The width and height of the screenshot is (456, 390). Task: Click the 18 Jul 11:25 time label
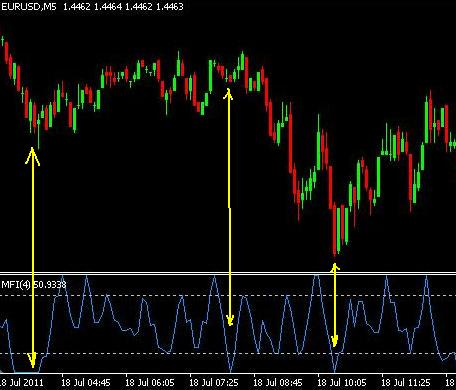click(x=406, y=382)
